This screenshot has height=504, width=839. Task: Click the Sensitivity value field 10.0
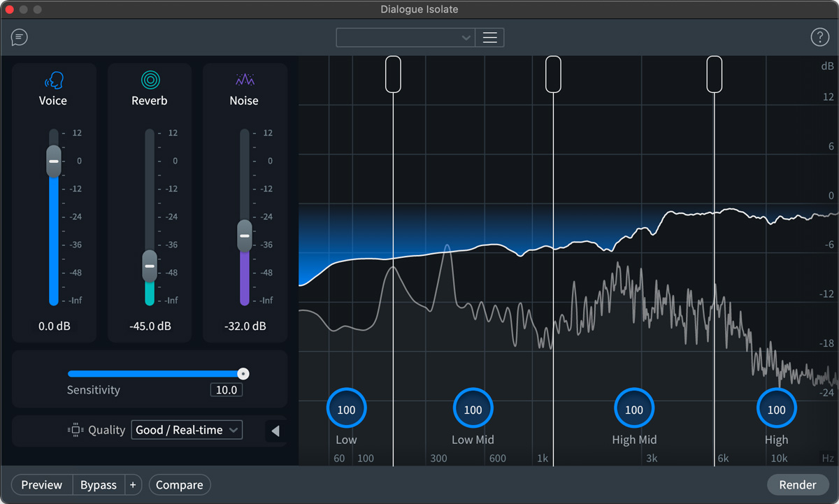point(227,390)
